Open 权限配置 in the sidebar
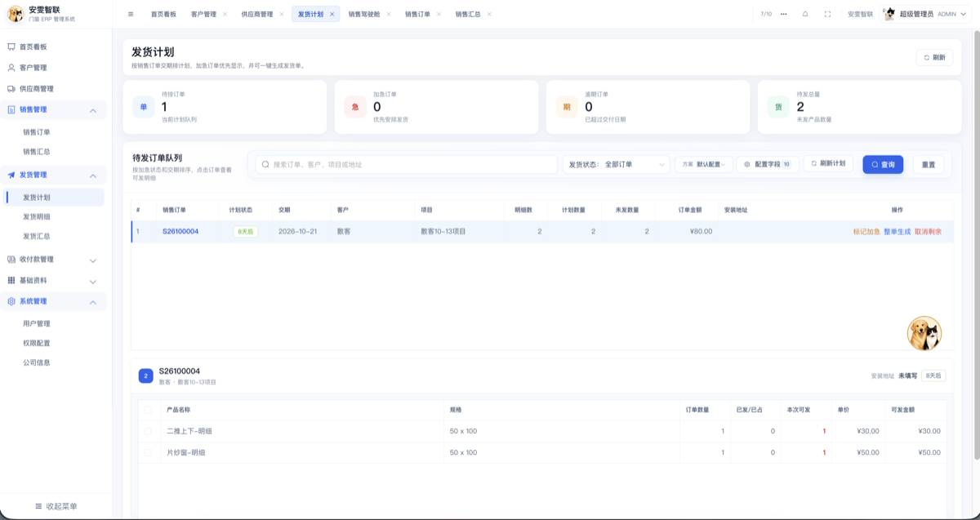The height and width of the screenshot is (520, 980). (x=37, y=343)
